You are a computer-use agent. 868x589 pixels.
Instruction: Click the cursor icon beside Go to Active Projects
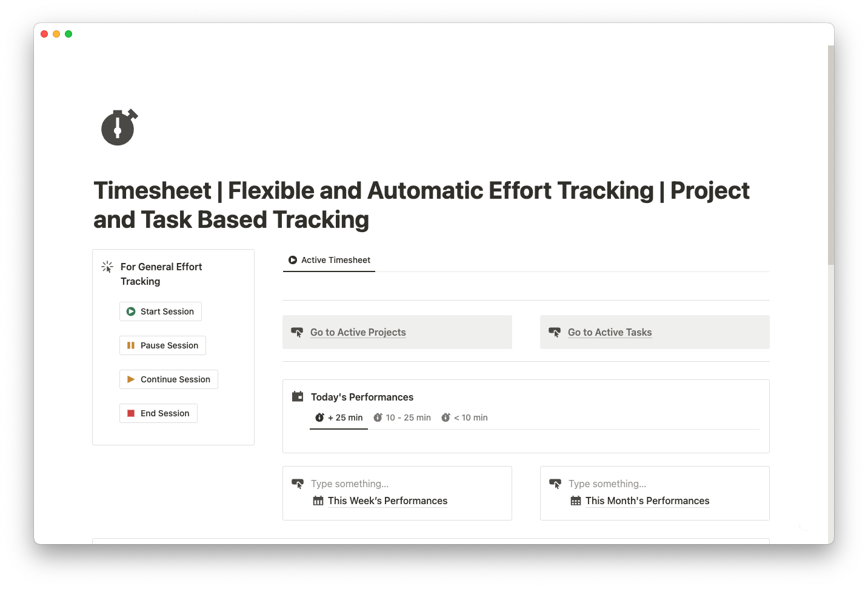click(298, 332)
